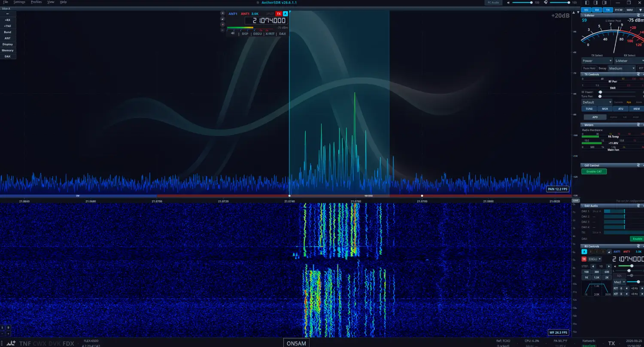Click the step increase arrow in RX Controls
The image size is (644, 347).
(609, 266)
